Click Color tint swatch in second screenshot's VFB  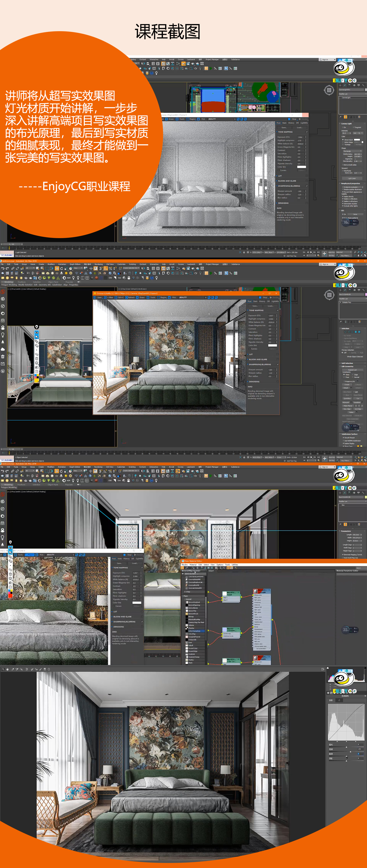coord(272,345)
